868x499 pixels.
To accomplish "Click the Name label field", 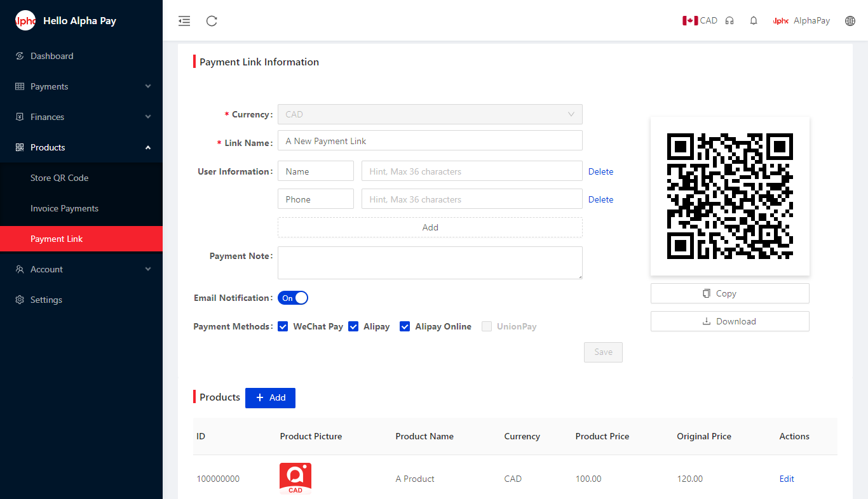I will pyautogui.click(x=316, y=171).
